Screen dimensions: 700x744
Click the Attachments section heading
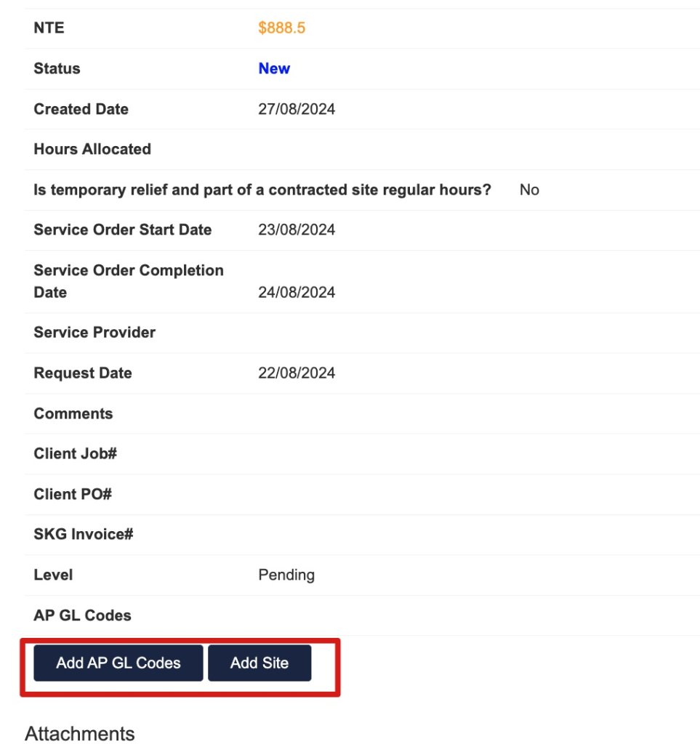[80, 733]
